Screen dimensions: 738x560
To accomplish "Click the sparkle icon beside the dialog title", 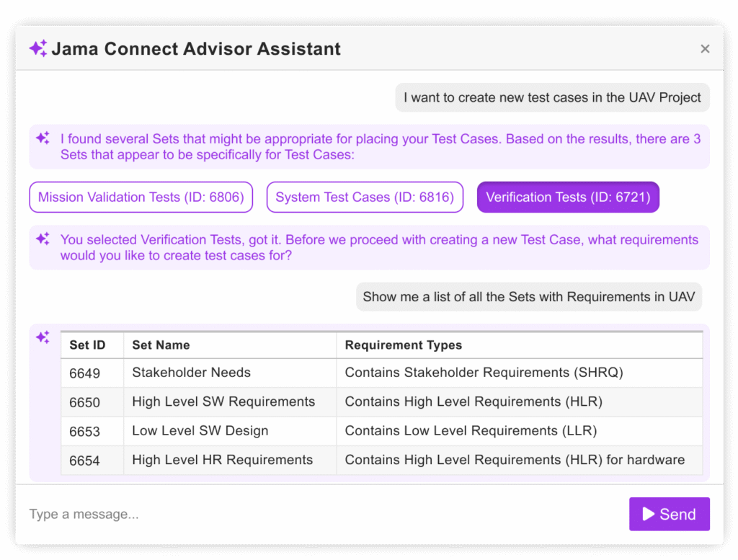I will (x=38, y=48).
